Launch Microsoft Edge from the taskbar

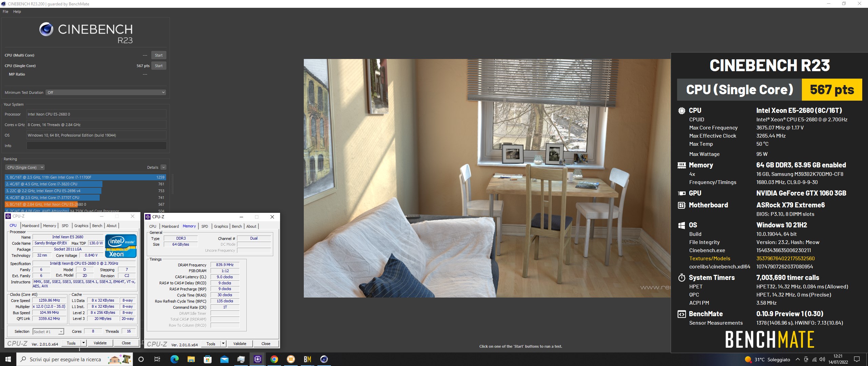pos(174,359)
